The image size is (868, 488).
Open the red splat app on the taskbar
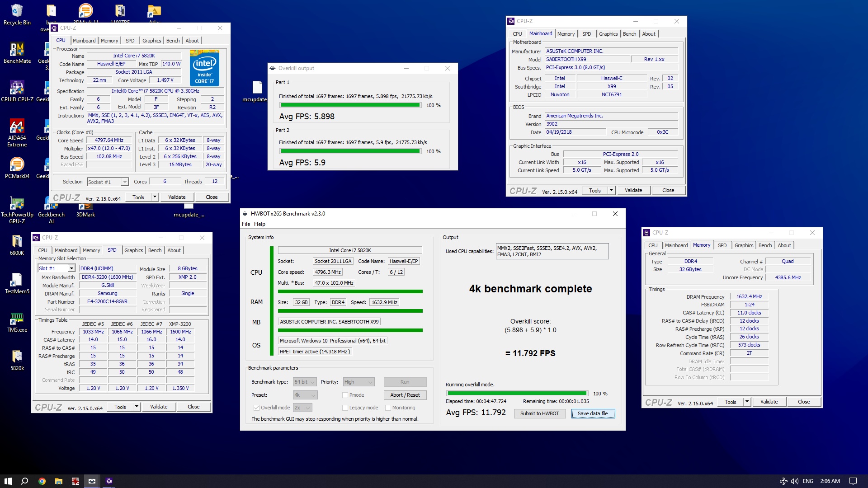point(75,481)
